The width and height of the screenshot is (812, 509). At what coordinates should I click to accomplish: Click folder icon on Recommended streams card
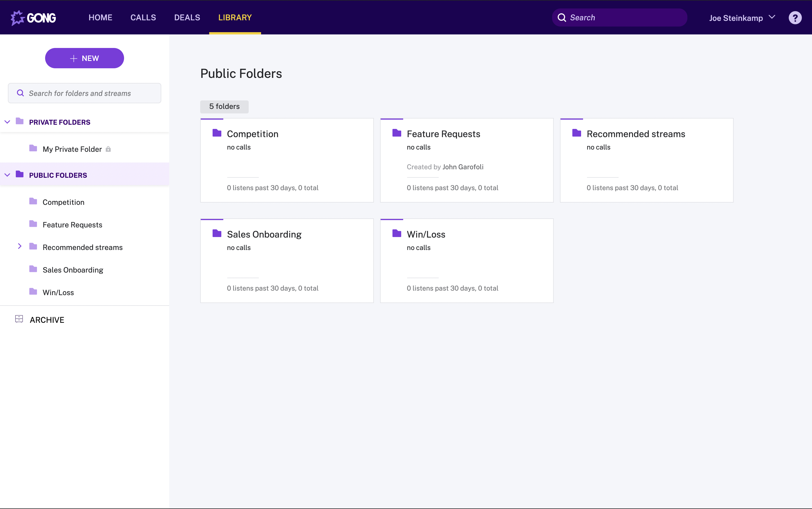coord(577,133)
